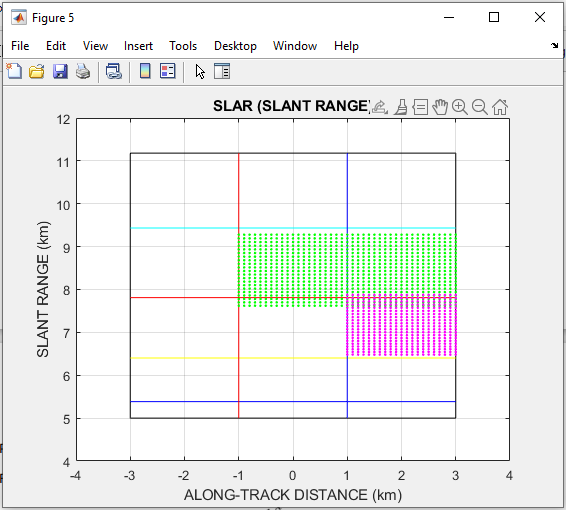
Task: Open a file with the folder icon
Action: (x=37, y=71)
